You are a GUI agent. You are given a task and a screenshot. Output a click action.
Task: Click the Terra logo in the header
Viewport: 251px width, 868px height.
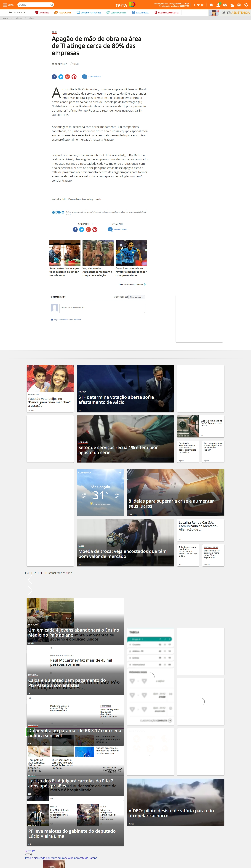[125, 5]
